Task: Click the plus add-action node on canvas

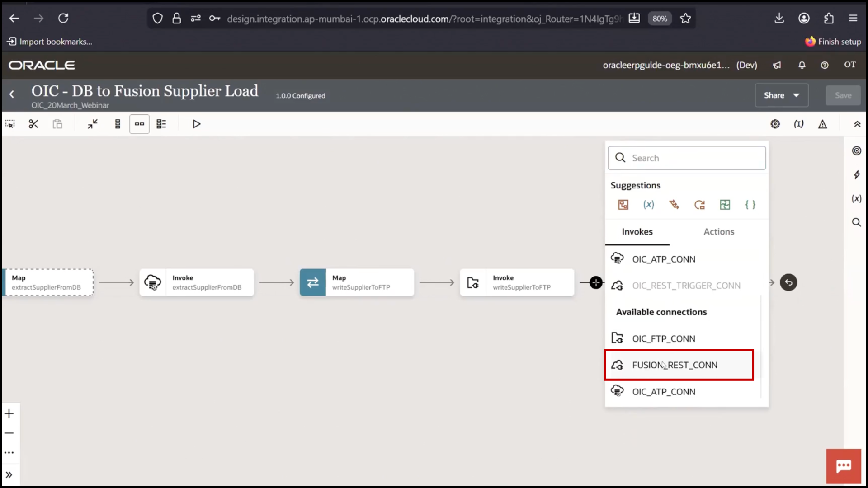Action: [596, 283]
